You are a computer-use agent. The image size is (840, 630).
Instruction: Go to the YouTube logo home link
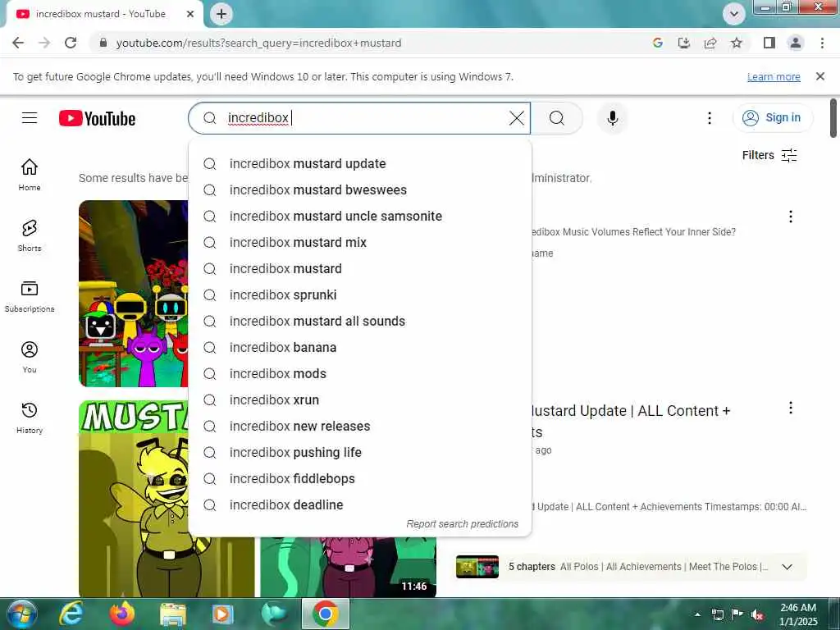(97, 118)
